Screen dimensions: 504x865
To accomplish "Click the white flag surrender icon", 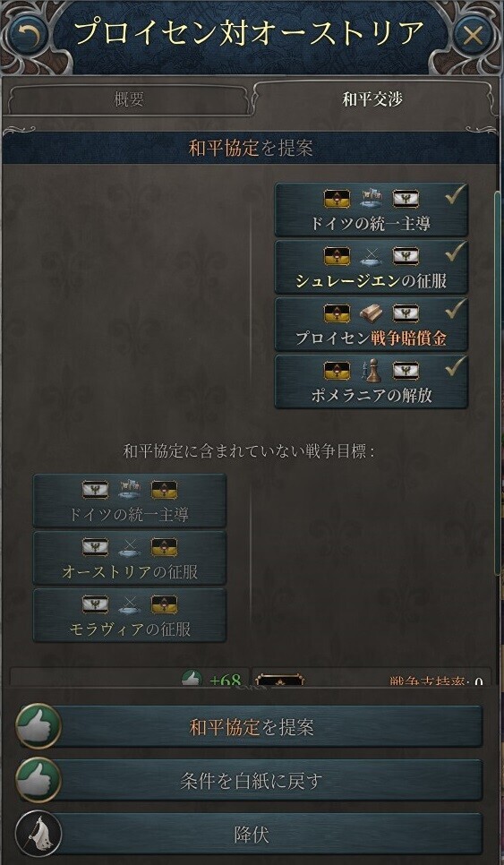I will [38, 833].
